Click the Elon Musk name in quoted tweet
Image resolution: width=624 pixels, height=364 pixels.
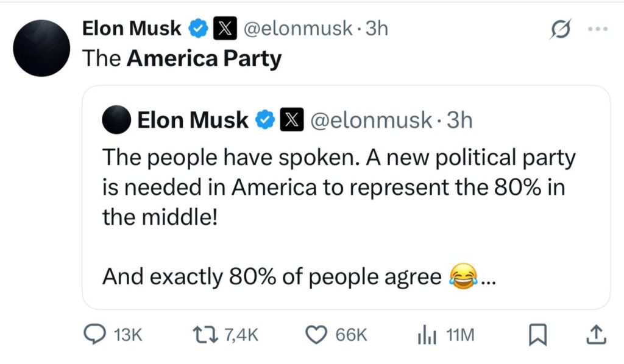pyautogui.click(x=193, y=120)
